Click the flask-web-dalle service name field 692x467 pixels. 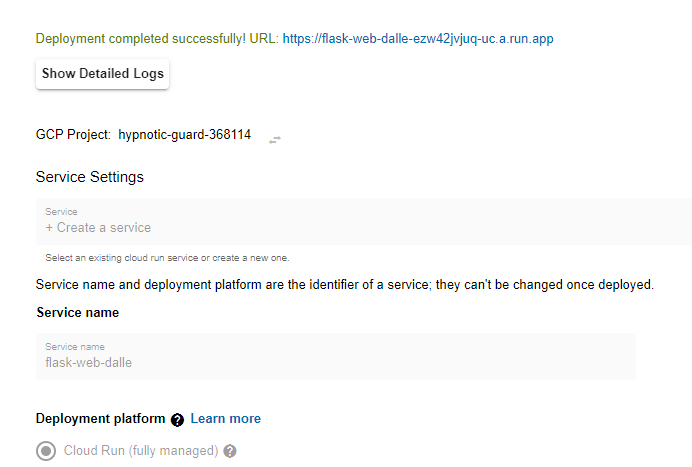pyautogui.click(x=335, y=357)
